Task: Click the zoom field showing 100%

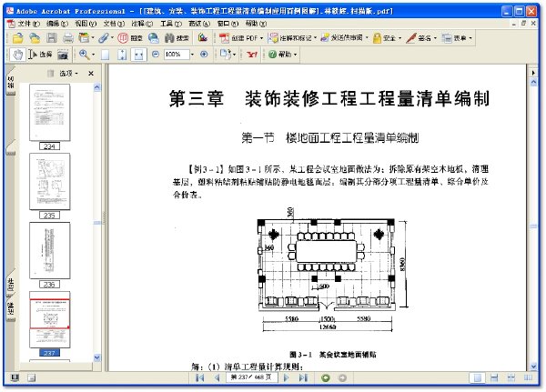Action: click(x=177, y=55)
